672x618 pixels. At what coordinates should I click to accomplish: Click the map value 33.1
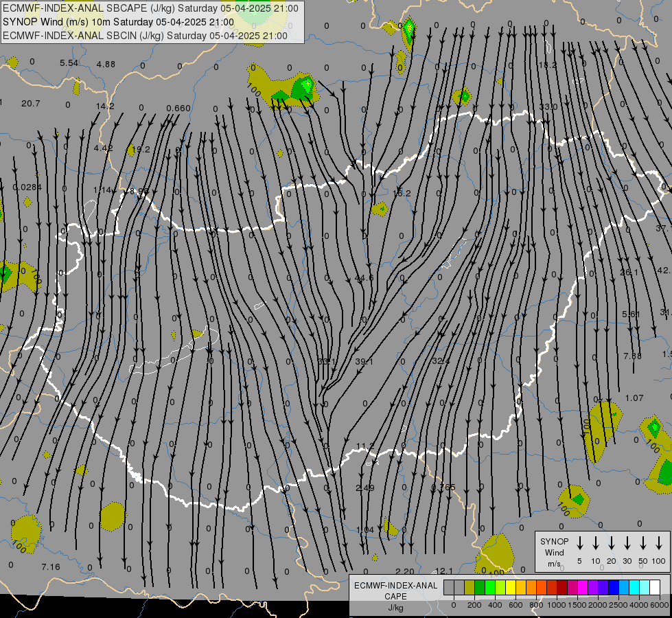click(x=327, y=362)
